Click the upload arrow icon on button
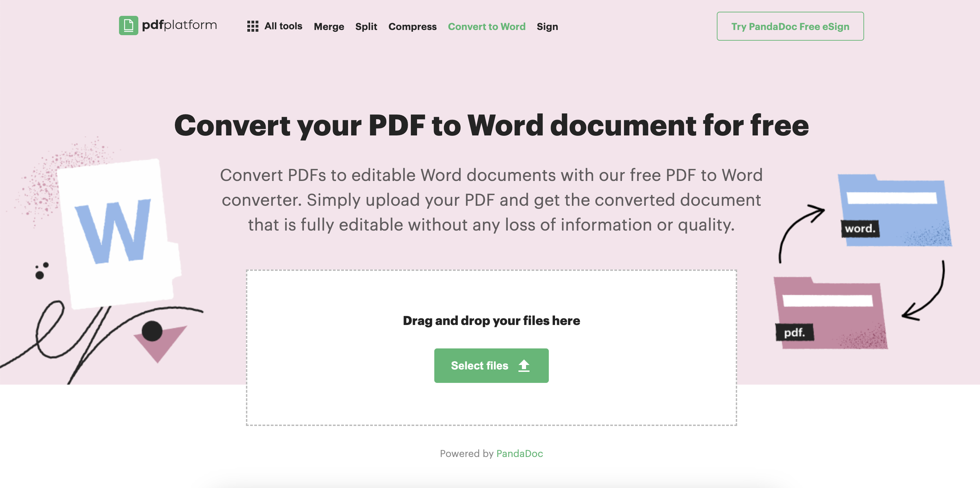This screenshot has height=488, width=980. 526,365
